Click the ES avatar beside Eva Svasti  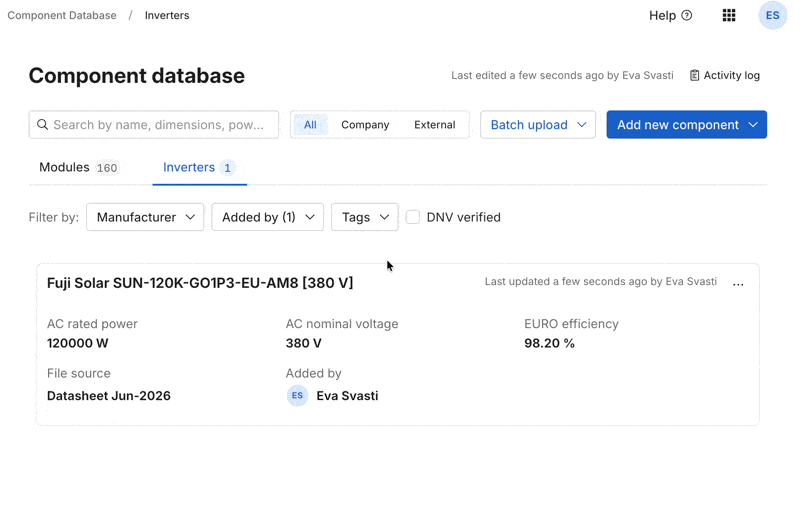tap(297, 396)
